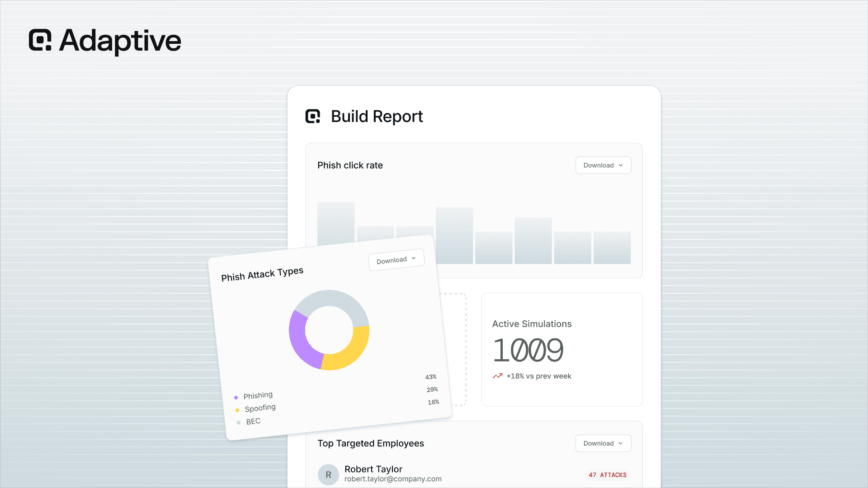Click the Phishing legend label

click(258, 395)
